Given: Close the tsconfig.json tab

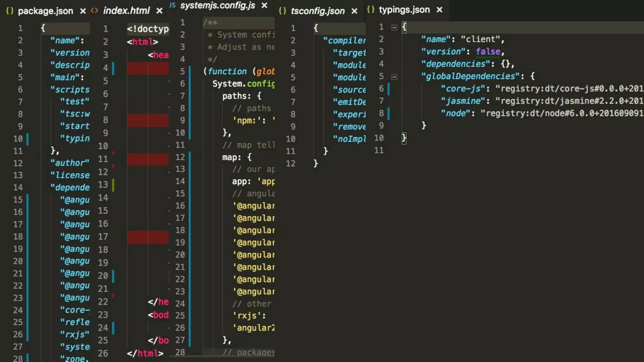Looking at the screenshot, I should 354,11.
